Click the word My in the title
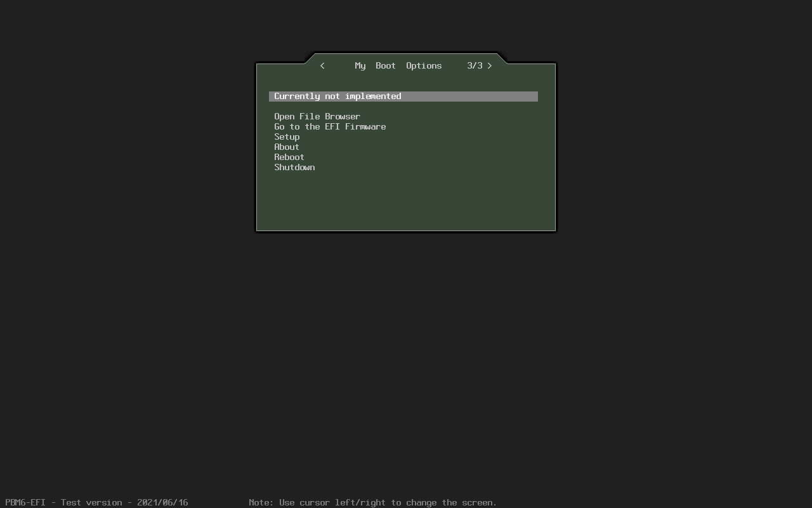 point(360,66)
